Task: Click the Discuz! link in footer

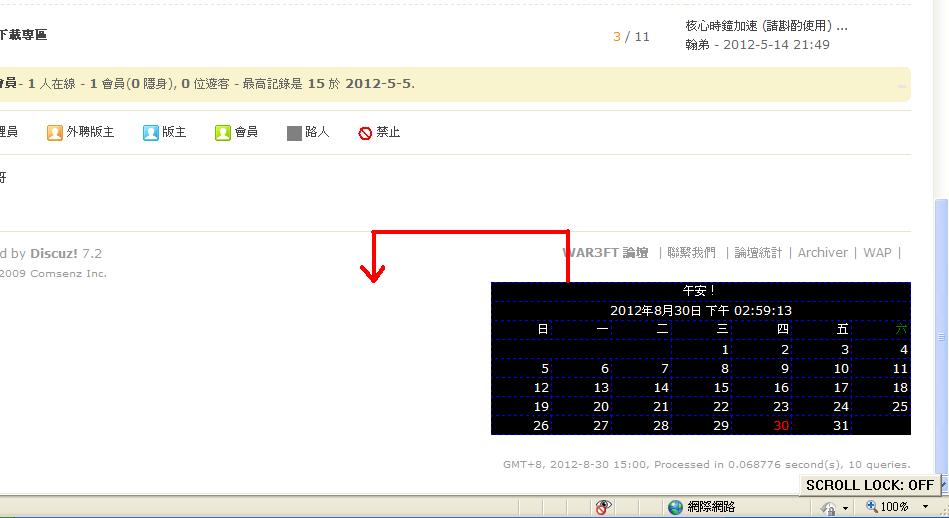Action: [x=54, y=253]
